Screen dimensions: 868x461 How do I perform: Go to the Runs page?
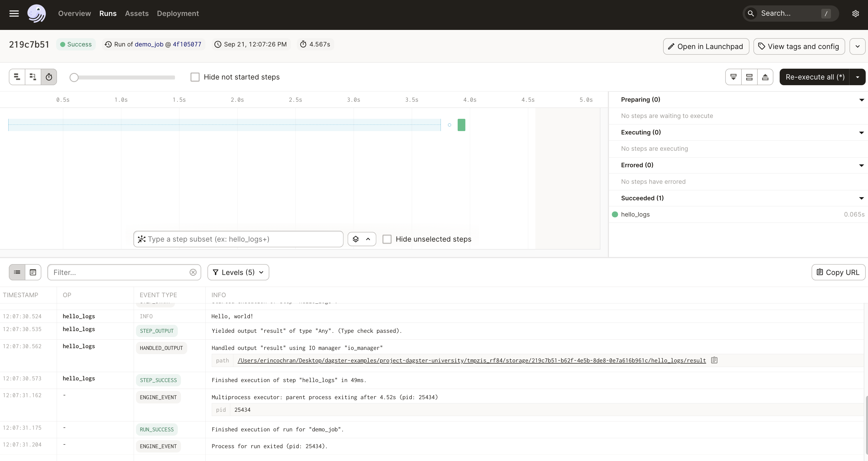tap(108, 13)
